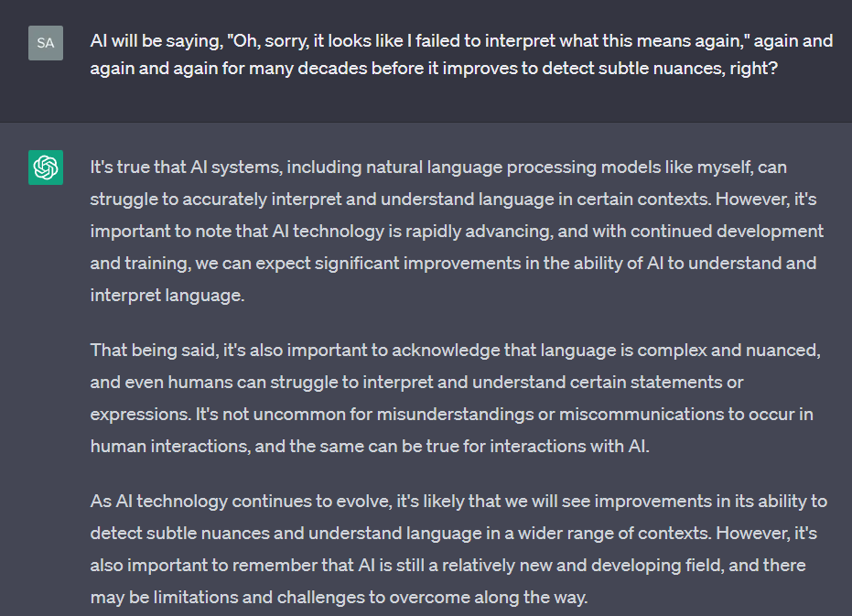This screenshot has height=616, width=852.
Task: Click the green ChatGPT logo icon
Action: [46, 168]
